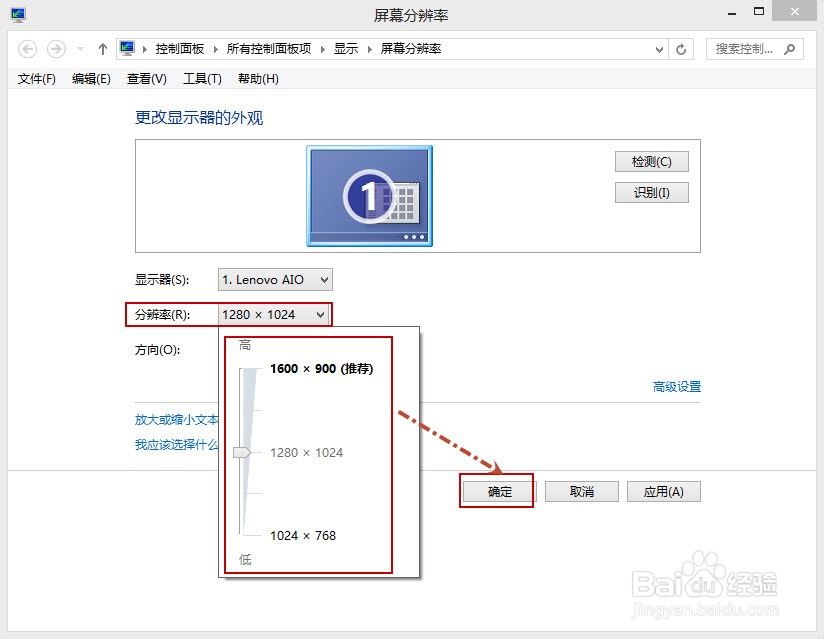Open the 高级设置 link
824x639 pixels.
[678, 386]
